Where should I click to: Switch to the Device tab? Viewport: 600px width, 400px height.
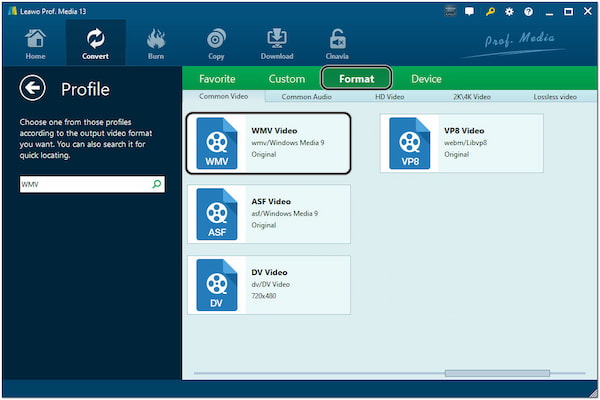tap(426, 78)
